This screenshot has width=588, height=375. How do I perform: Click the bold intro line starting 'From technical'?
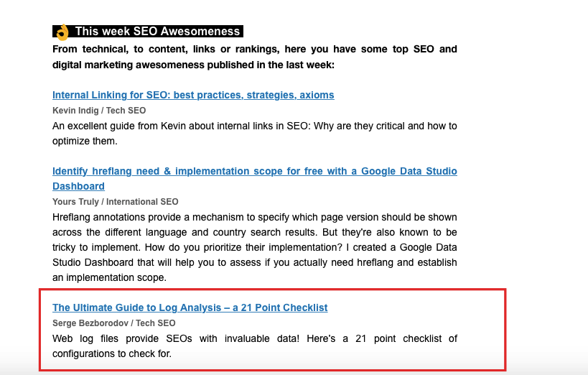pyautogui.click(x=255, y=49)
